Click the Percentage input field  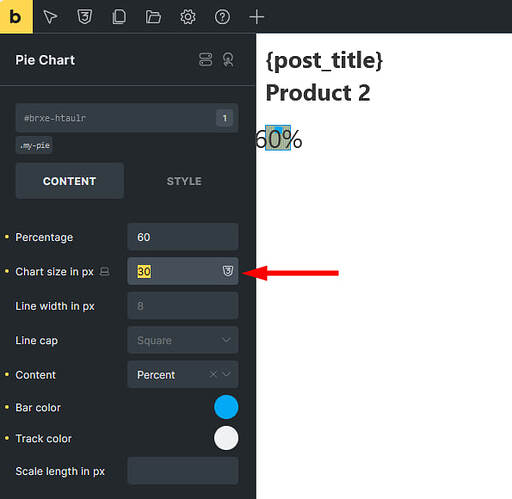[183, 237]
